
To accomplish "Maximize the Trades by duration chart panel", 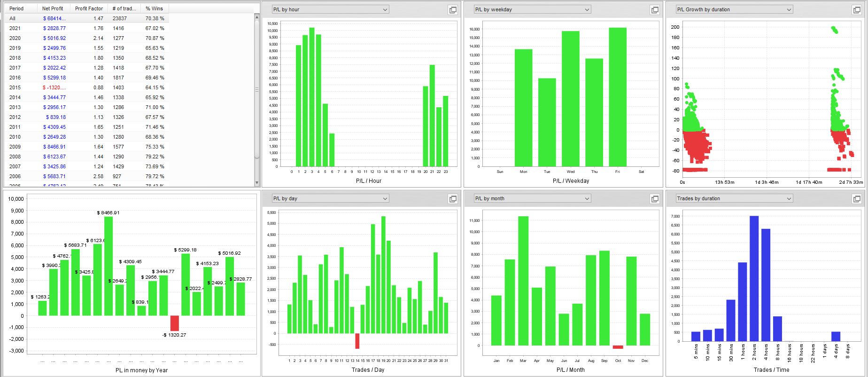I will point(857,199).
